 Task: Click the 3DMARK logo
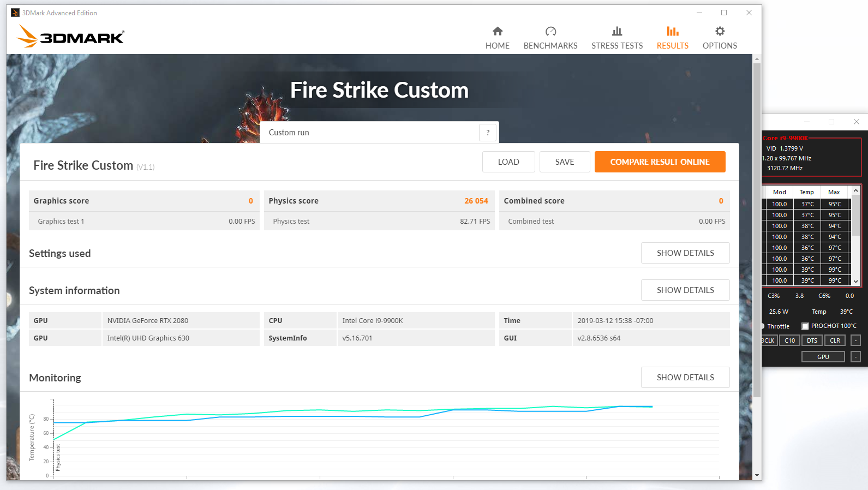point(70,36)
